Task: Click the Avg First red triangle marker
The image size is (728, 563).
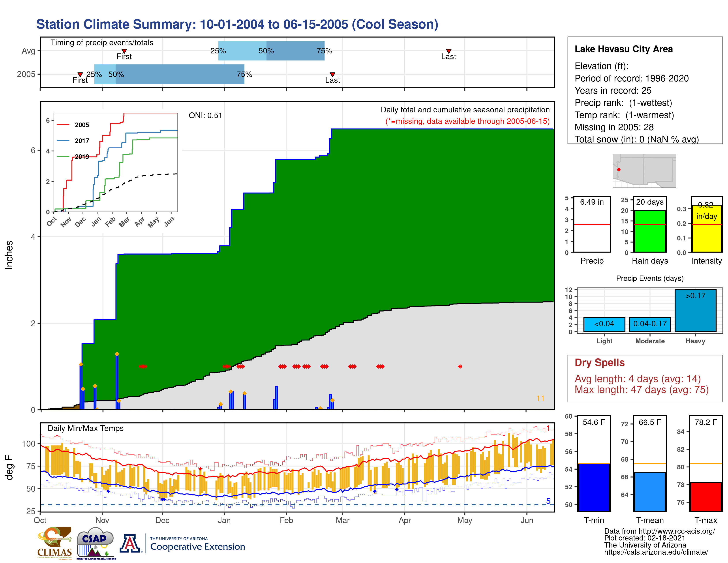Action: (x=124, y=51)
